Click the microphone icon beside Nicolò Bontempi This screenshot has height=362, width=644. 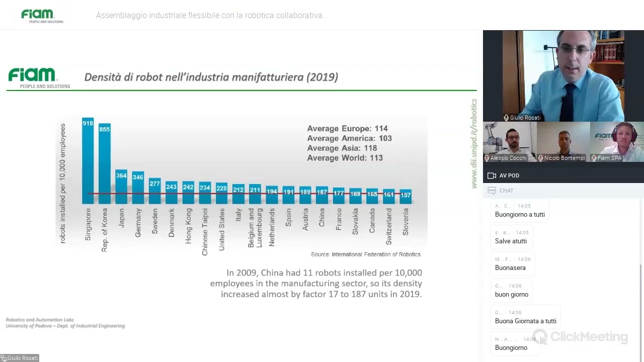pos(540,158)
